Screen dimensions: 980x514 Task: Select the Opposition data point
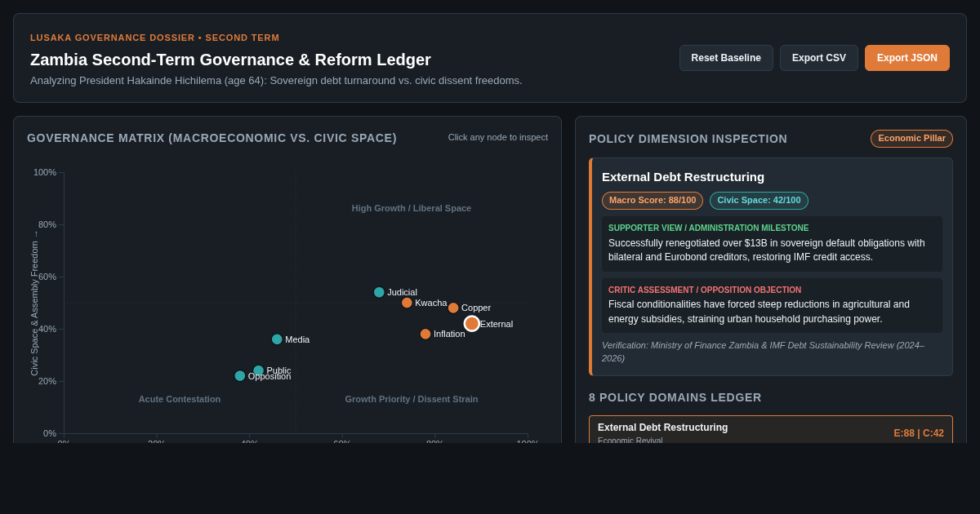click(x=240, y=376)
